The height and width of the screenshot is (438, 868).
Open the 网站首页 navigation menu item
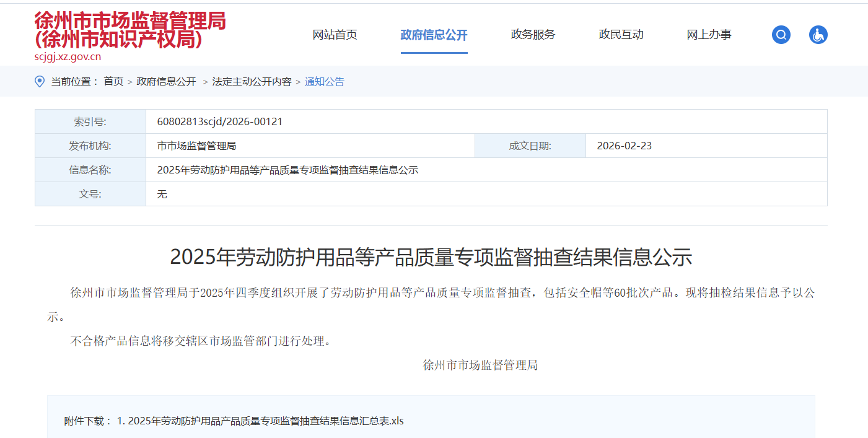tap(335, 35)
